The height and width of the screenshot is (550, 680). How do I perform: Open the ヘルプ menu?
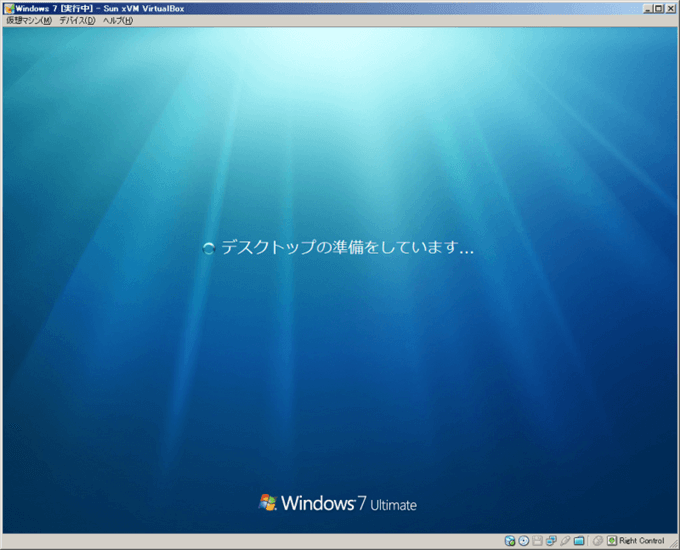(117, 21)
